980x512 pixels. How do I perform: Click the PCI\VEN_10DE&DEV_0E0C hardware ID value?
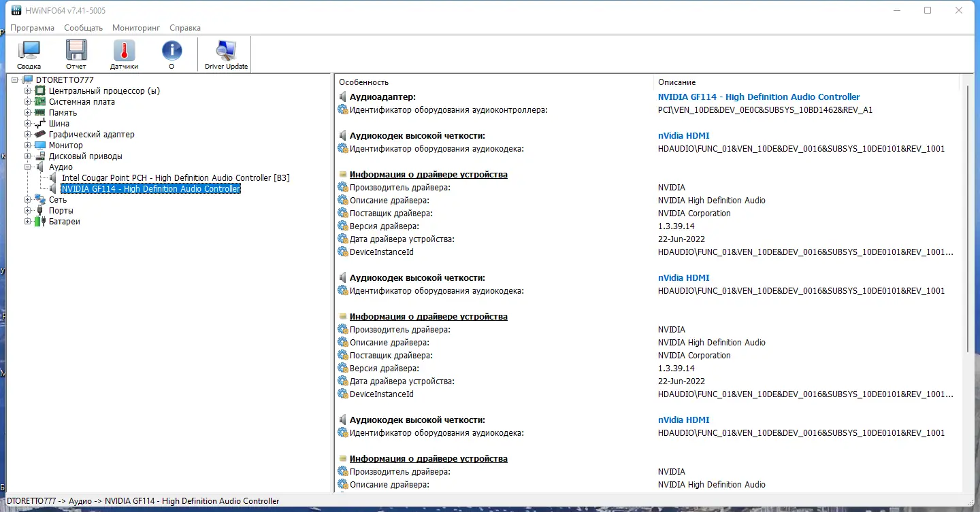click(x=765, y=110)
